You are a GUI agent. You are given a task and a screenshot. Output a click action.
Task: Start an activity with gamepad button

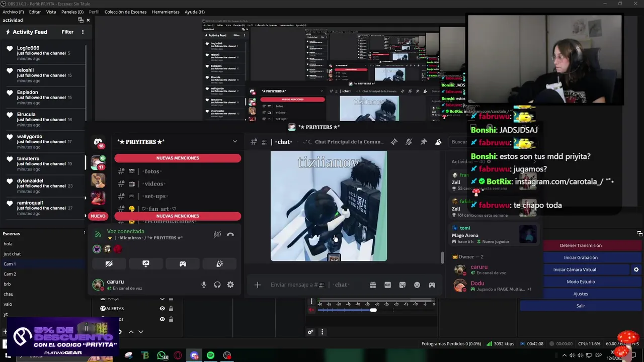coord(183,263)
